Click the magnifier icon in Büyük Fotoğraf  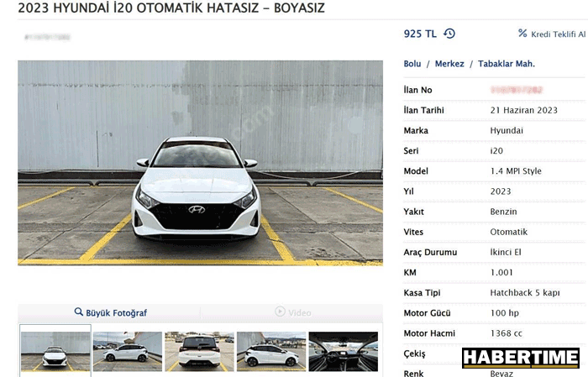78,312
